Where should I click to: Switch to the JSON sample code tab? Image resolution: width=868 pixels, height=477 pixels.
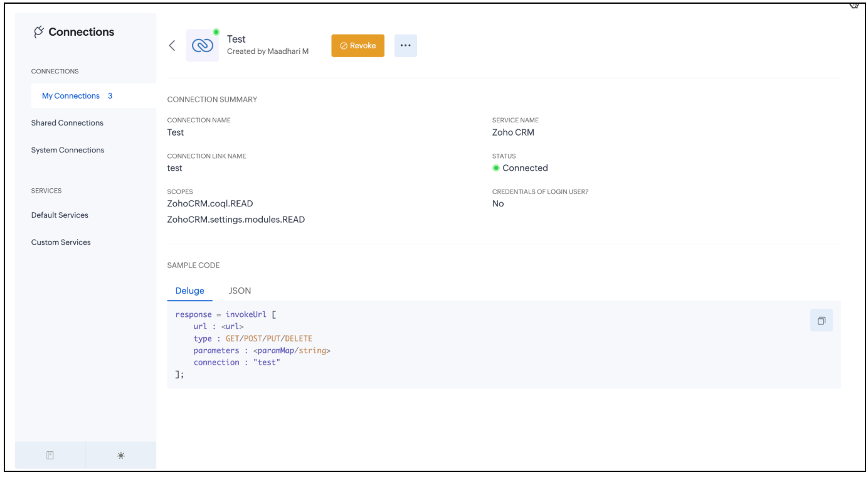point(240,291)
